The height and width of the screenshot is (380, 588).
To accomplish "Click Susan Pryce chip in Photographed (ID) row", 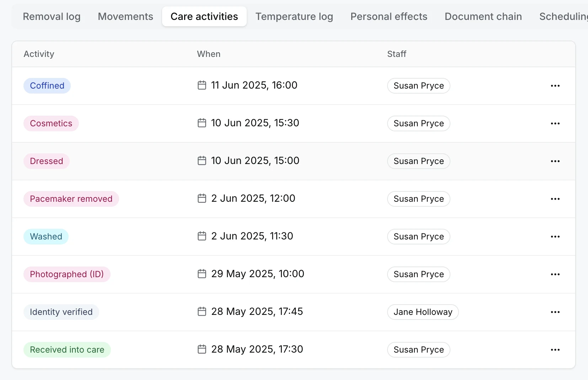I will click(419, 274).
